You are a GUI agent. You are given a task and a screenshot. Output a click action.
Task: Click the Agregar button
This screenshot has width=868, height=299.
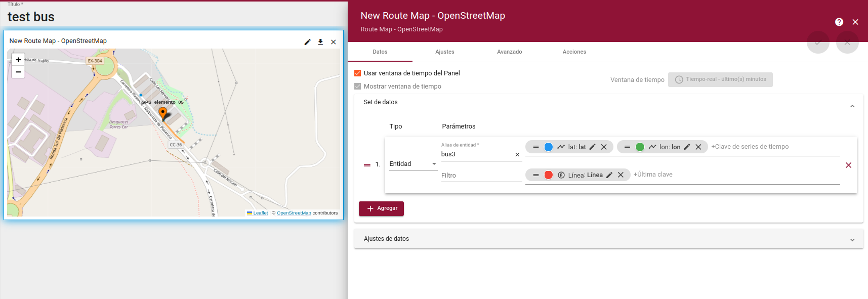point(381,208)
